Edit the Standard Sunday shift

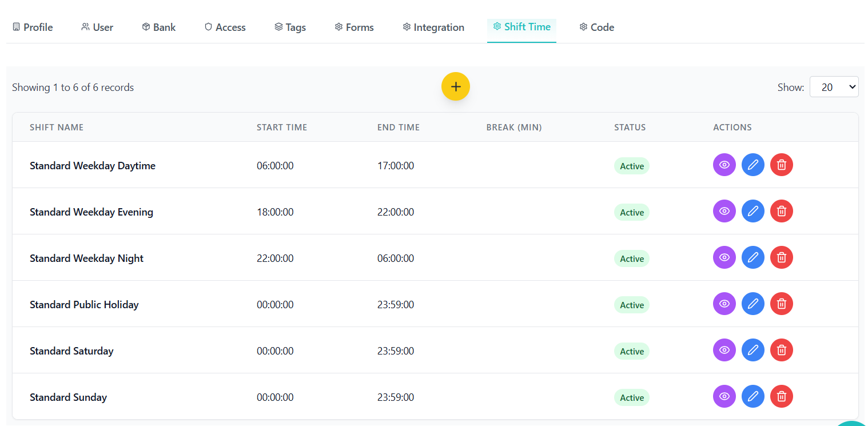coord(752,397)
